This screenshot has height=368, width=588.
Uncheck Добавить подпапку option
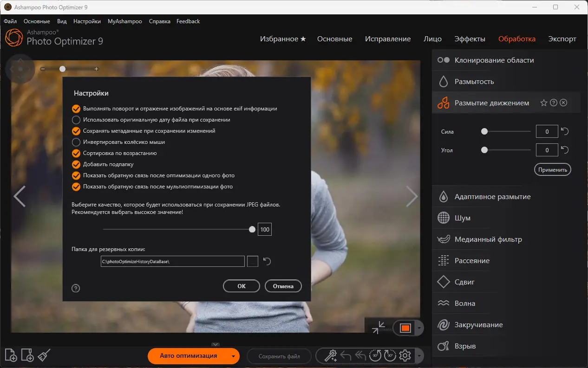coord(76,164)
